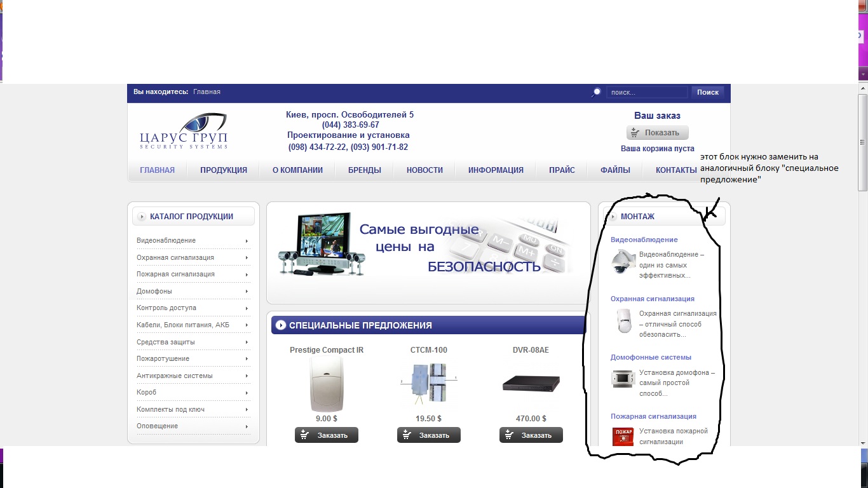Expand the Средства защиты category arrow
This screenshot has width=868, height=488.
247,342
